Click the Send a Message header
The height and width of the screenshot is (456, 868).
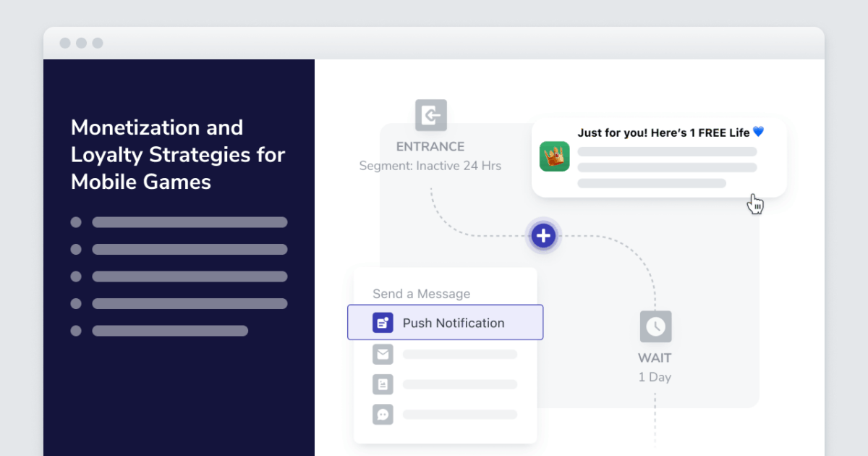(x=421, y=294)
